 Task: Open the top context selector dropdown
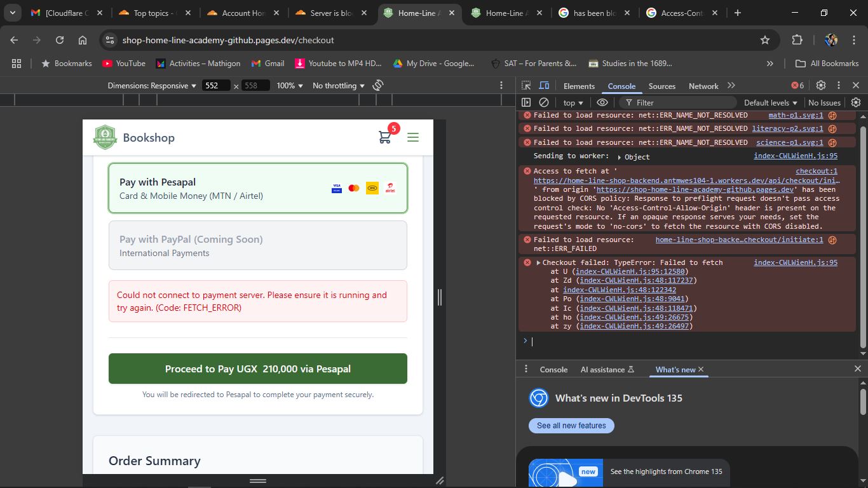click(x=573, y=102)
